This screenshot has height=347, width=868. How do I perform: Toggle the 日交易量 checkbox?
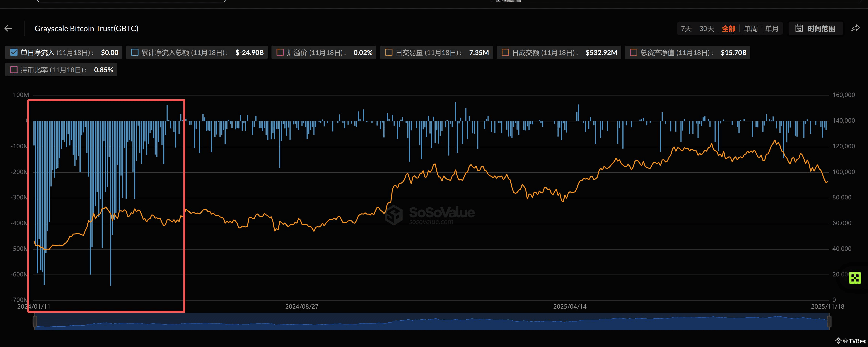(389, 53)
